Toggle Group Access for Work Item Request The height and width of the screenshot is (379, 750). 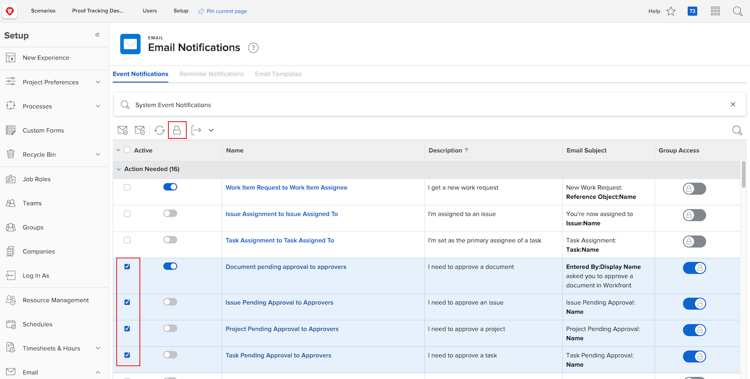coord(694,189)
